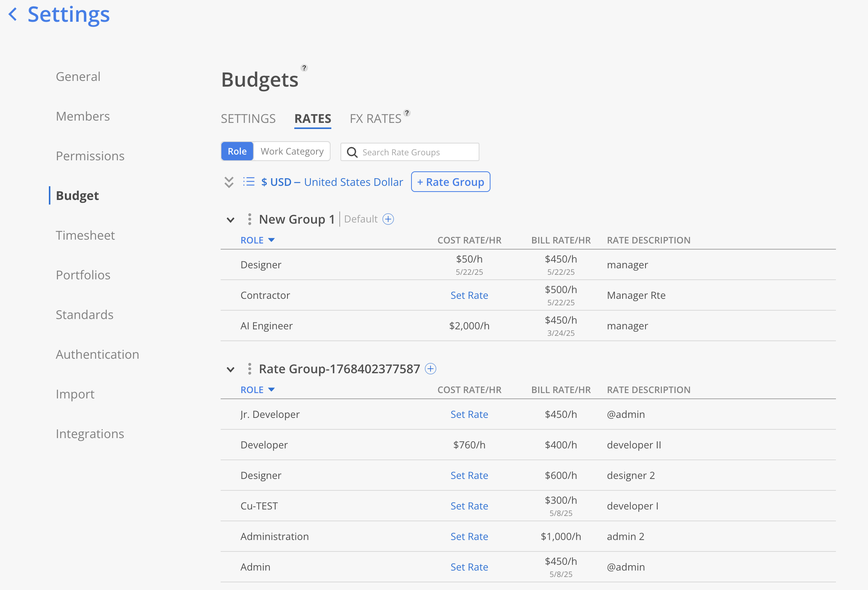Click the list icon beside USD currency
The image size is (868, 590).
pos(249,182)
